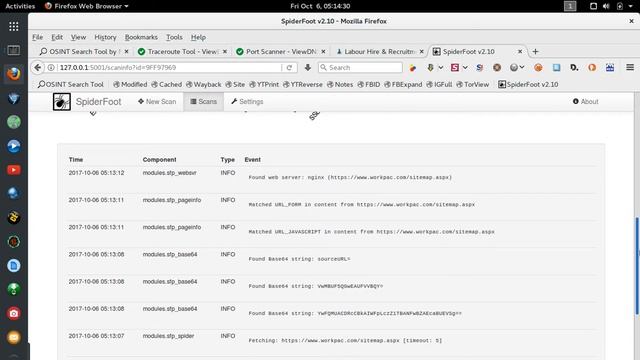The image size is (640, 360).
Task: Open the Cached bookmarklet
Action: (166, 84)
